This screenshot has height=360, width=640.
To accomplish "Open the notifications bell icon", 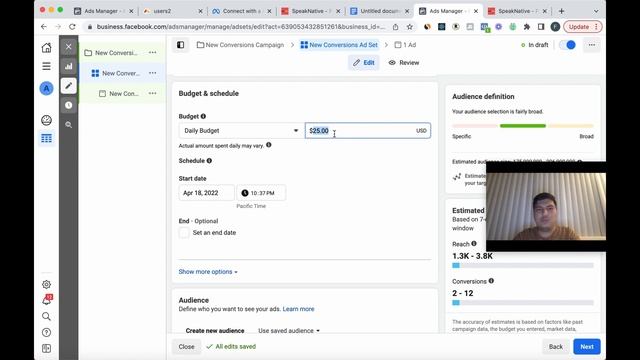I will [x=47, y=300].
